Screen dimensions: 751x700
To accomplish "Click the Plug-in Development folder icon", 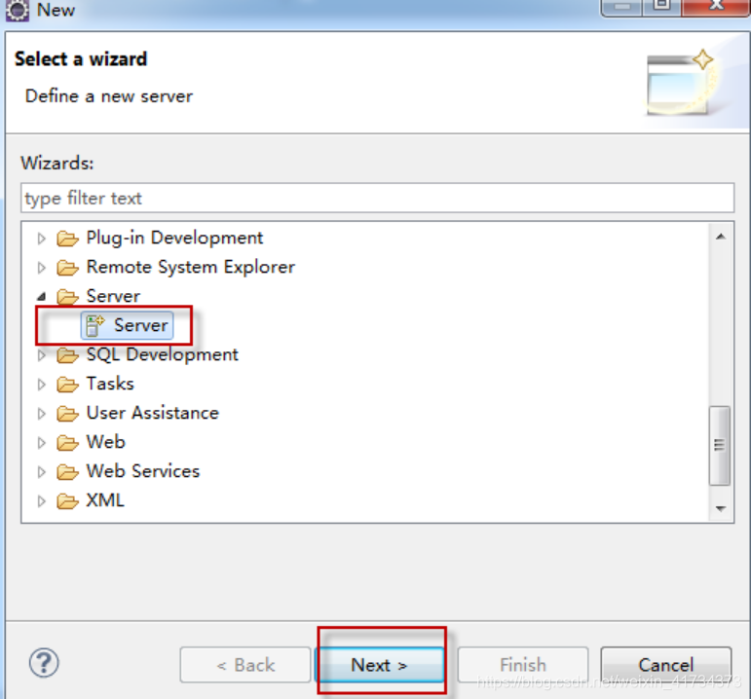I will click(67, 238).
